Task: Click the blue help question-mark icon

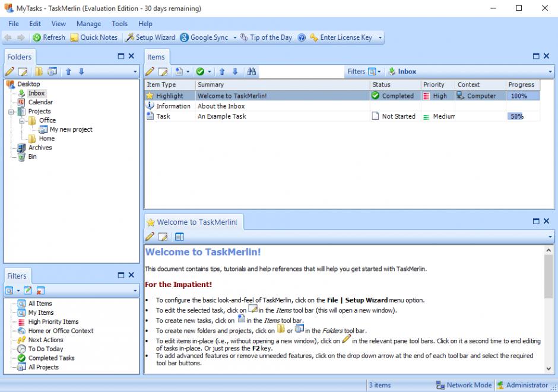Action: [302, 37]
